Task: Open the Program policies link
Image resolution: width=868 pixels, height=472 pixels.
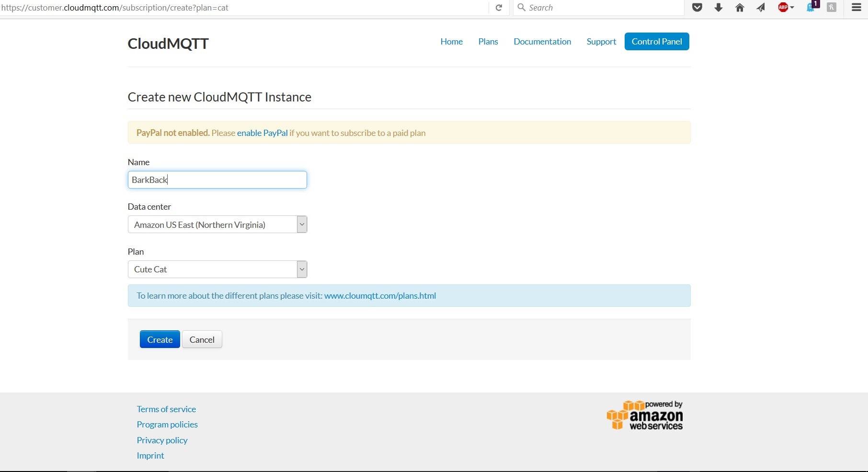Action: pos(167,425)
